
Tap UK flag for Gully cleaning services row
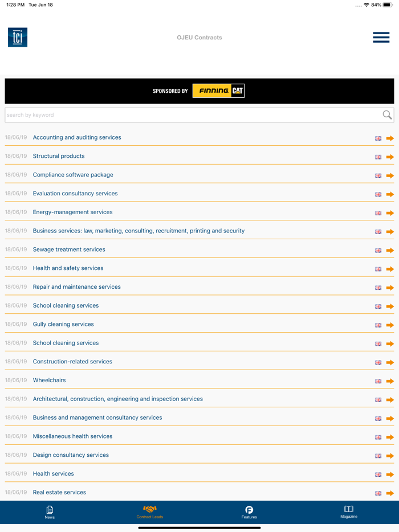point(378,325)
